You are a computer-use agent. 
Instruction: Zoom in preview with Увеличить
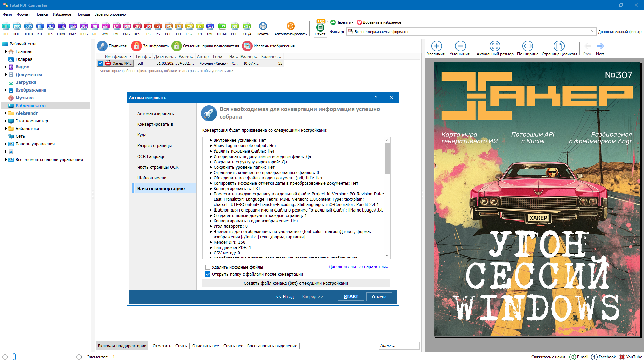pyautogui.click(x=436, y=49)
